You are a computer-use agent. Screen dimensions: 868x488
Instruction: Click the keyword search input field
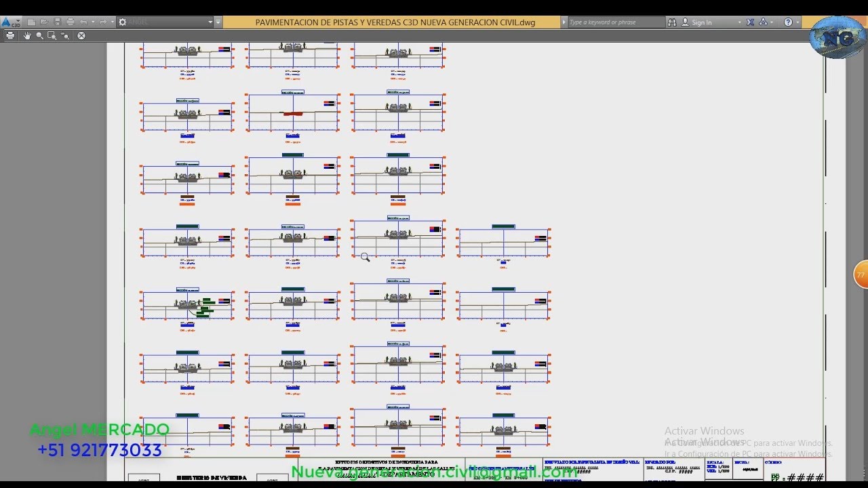click(616, 22)
